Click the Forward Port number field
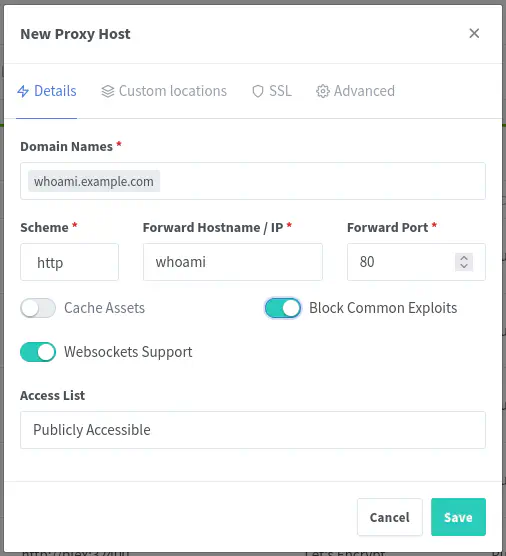Screen dimensions: 506x556 [x=401, y=262]
